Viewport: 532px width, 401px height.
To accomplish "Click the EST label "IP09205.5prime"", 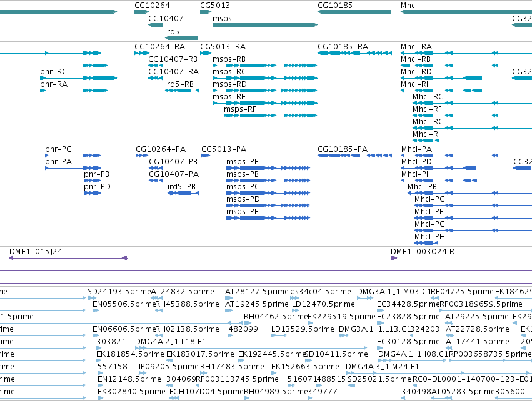I will click(x=168, y=367).
